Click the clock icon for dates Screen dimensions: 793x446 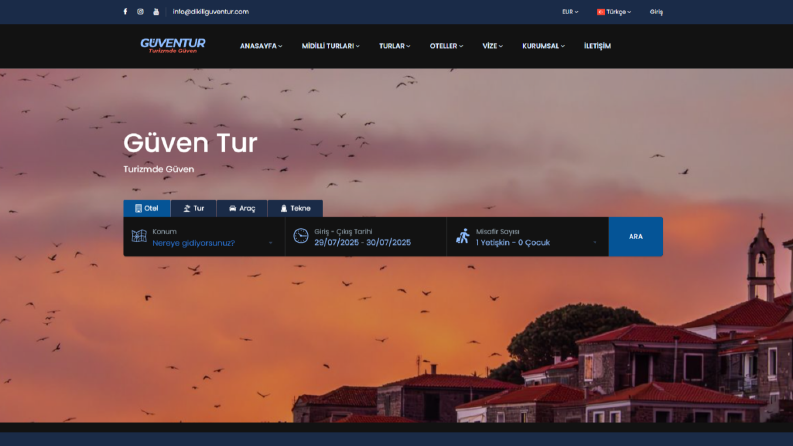pos(300,236)
